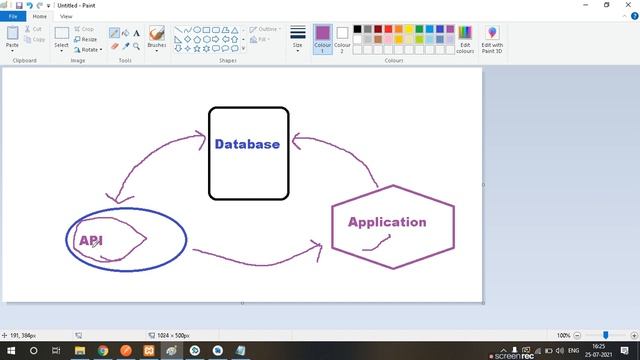The width and height of the screenshot is (640, 360).
Task: Expand the shapes gallery with More arrow
Action: [x=243, y=49]
